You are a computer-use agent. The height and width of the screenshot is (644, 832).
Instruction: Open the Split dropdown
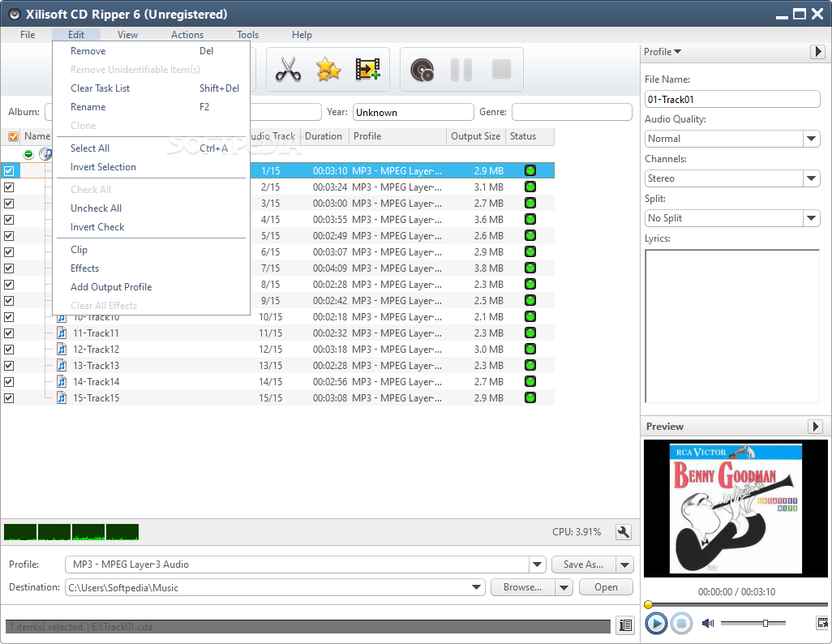(811, 218)
